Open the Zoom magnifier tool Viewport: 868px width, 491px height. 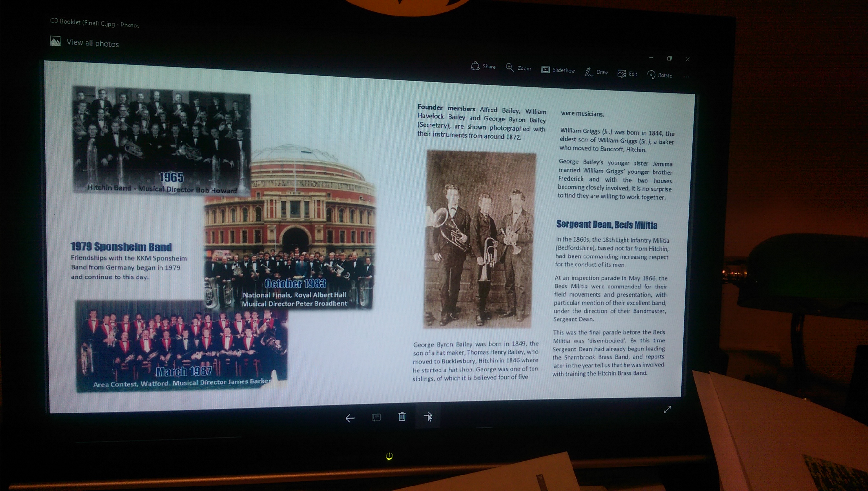click(x=510, y=68)
